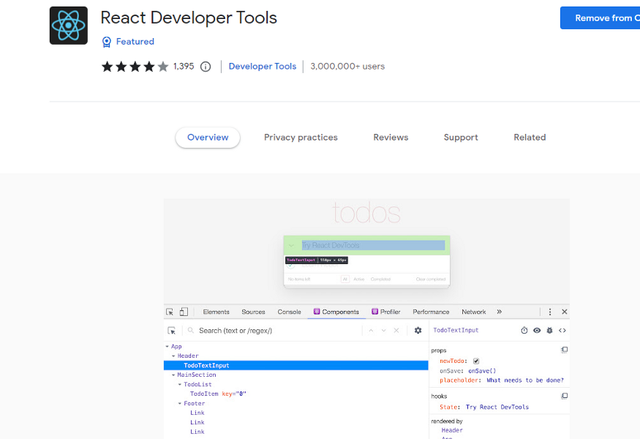Open the Performance DevTools tab
The height and width of the screenshot is (439, 640).
431,312
